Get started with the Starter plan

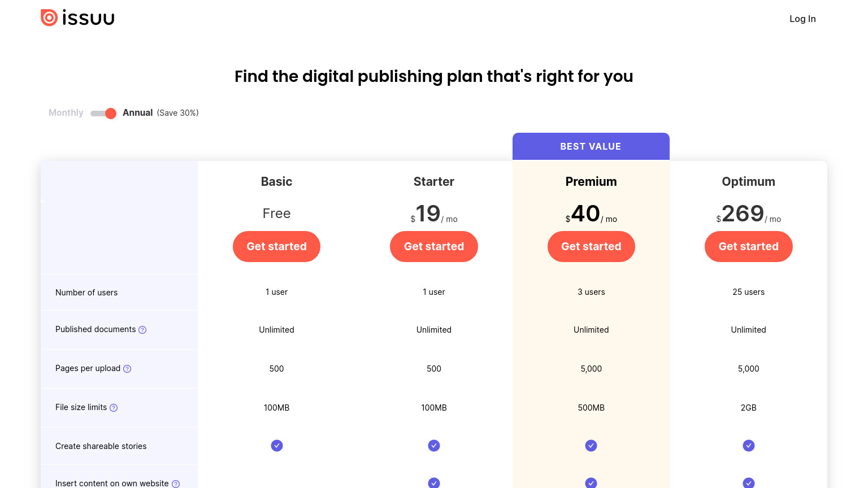[434, 246]
